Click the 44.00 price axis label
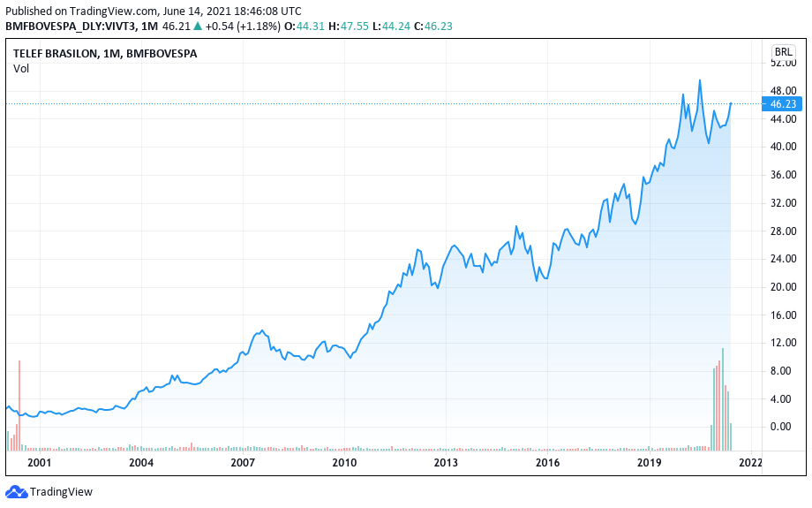The image size is (812, 508). pyautogui.click(x=784, y=118)
